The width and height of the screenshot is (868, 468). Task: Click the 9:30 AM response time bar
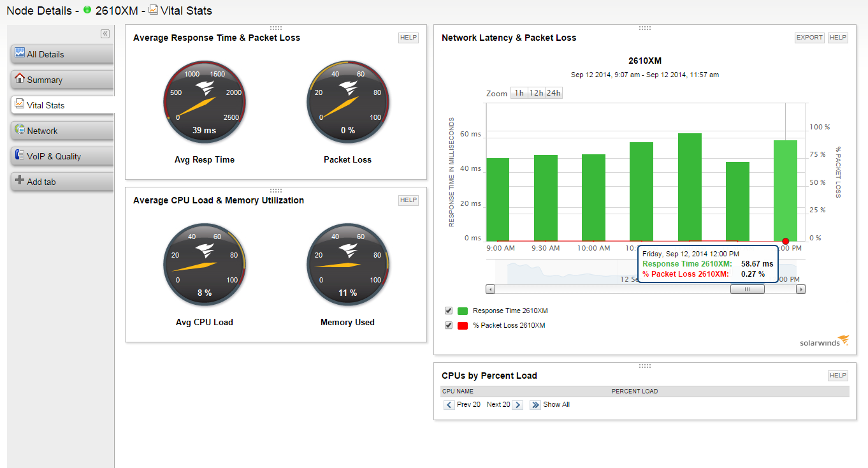pyautogui.click(x=546, y=197)
